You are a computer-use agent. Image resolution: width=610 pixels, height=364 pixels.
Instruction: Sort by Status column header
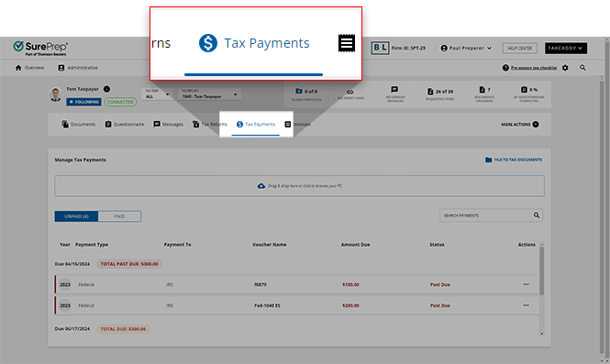pos(437,245)
